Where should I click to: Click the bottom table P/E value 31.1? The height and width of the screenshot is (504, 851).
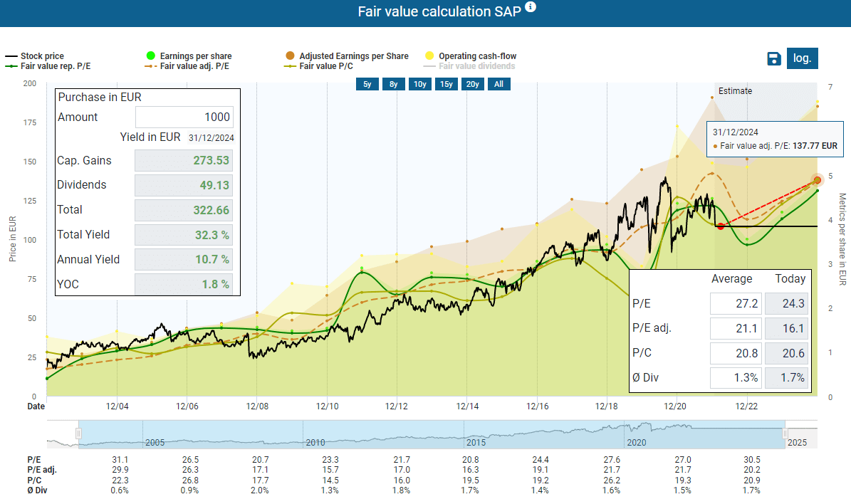pyautogui.click(x=120, y=460)
